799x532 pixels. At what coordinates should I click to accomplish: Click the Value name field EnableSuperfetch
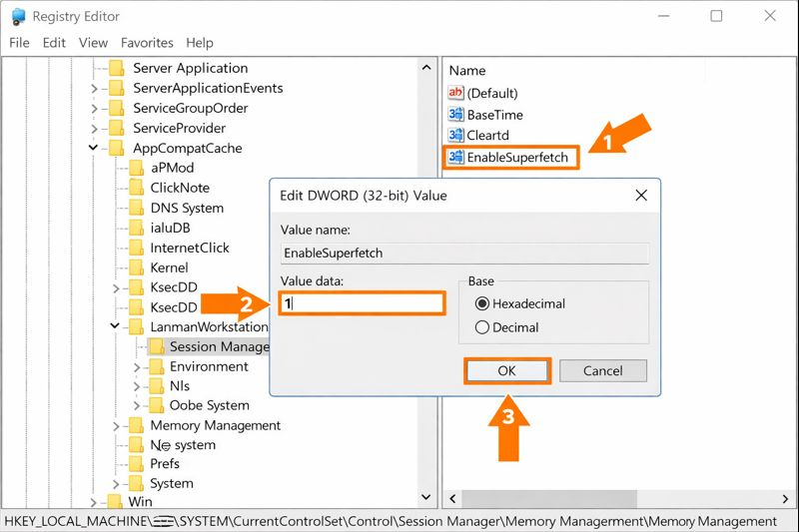(x=464, y=253)
